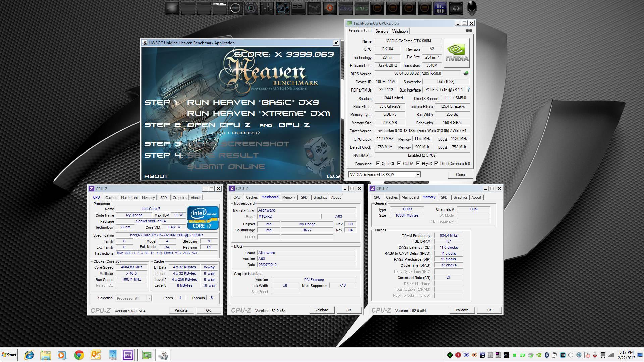The height and width of the screenshot is (362, 644).
Task: Click the Core Speed value in CPU-Z
Action: coord(131,267)
